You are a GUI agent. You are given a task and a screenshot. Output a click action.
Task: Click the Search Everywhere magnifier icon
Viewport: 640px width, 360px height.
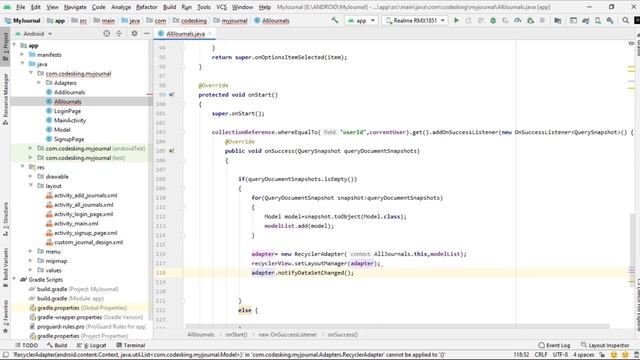point(626,20)
